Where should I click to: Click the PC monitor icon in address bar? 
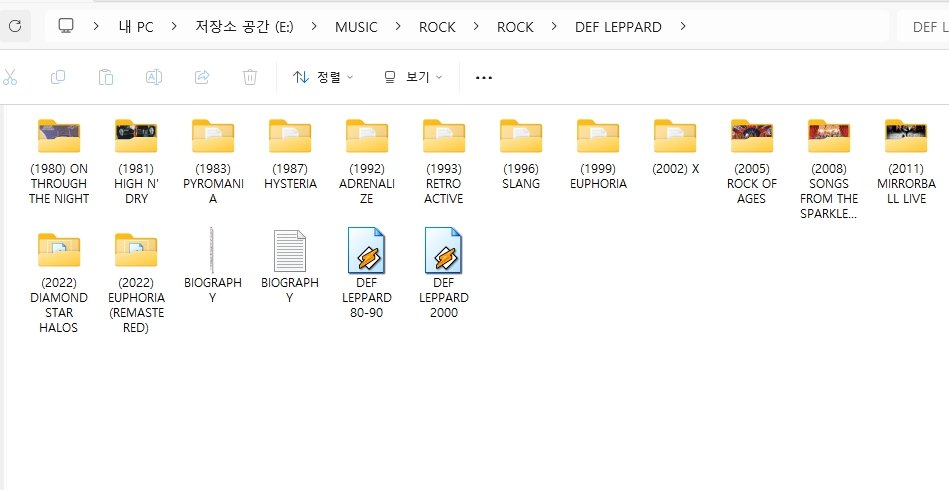(66, 26)
